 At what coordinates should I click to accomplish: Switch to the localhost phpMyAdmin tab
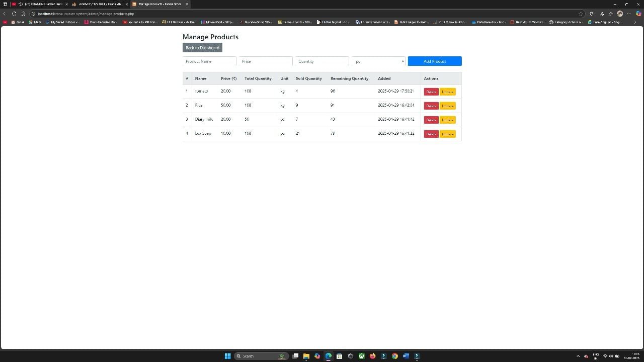click(100, 4)
